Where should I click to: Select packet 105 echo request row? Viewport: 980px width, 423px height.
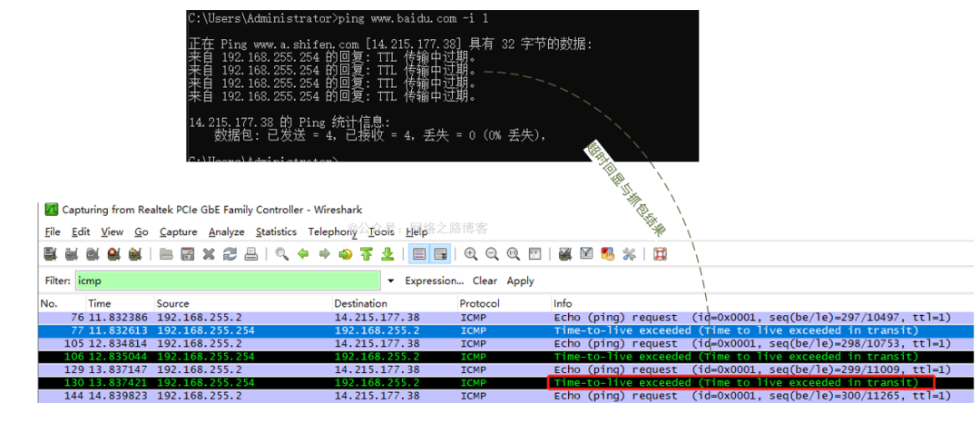505,344
